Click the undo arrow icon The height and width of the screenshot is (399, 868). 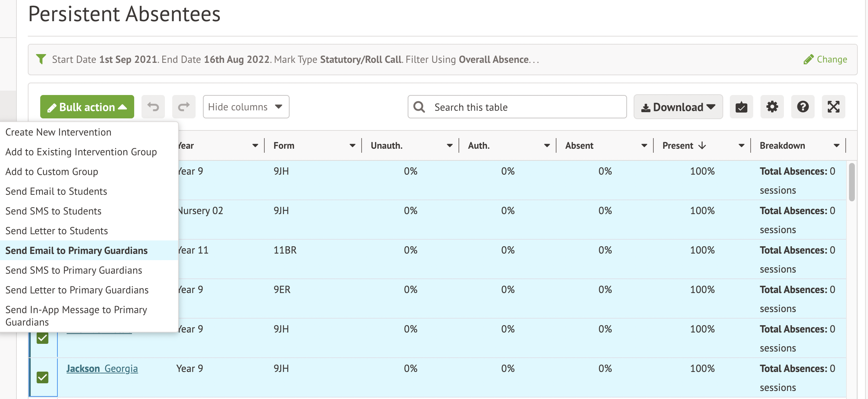(x=153, y=106)
